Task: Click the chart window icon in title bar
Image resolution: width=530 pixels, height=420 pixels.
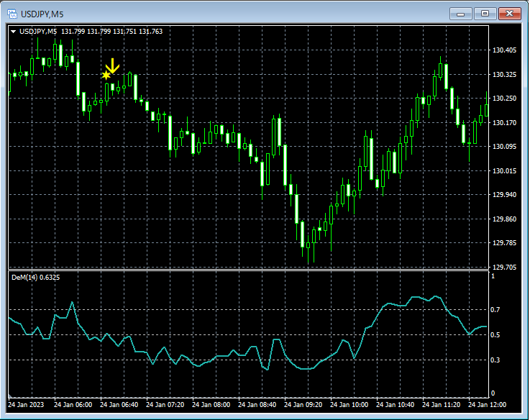Action: coord(12,13)
